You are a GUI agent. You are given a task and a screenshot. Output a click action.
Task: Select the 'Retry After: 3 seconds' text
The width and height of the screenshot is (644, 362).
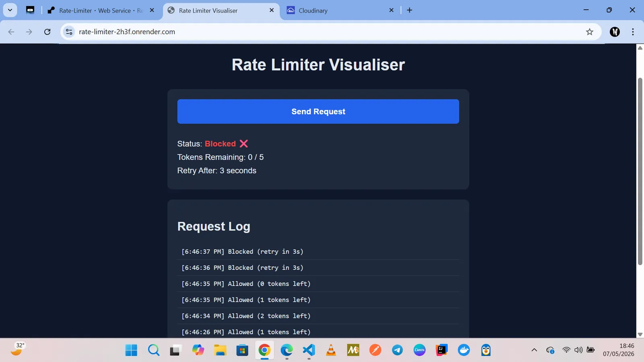217,171
